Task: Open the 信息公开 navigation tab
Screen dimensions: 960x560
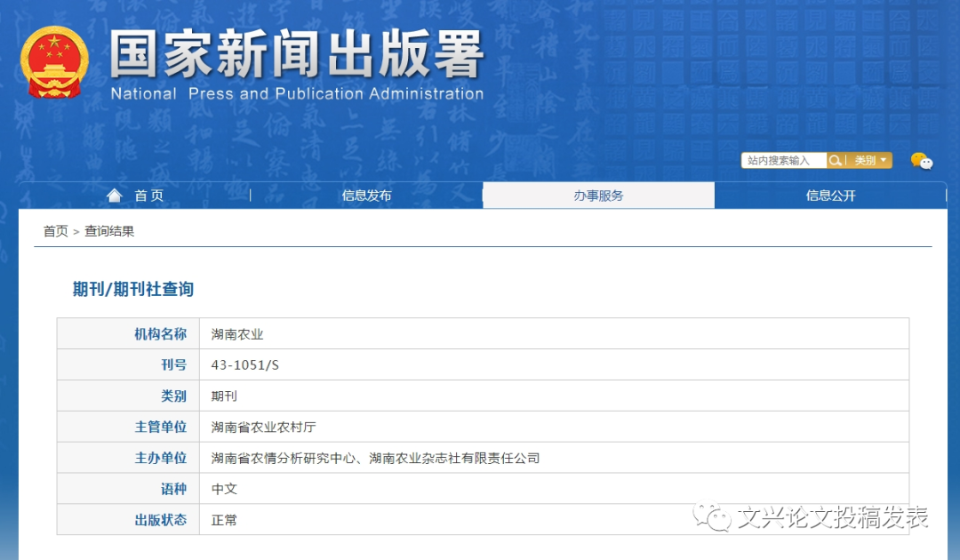Action: coord(830,196)
